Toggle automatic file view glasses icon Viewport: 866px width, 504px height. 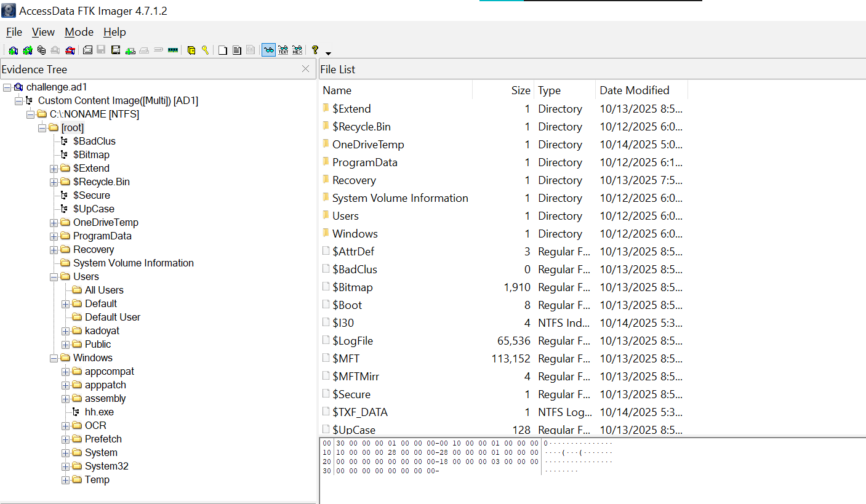[269, 50]
